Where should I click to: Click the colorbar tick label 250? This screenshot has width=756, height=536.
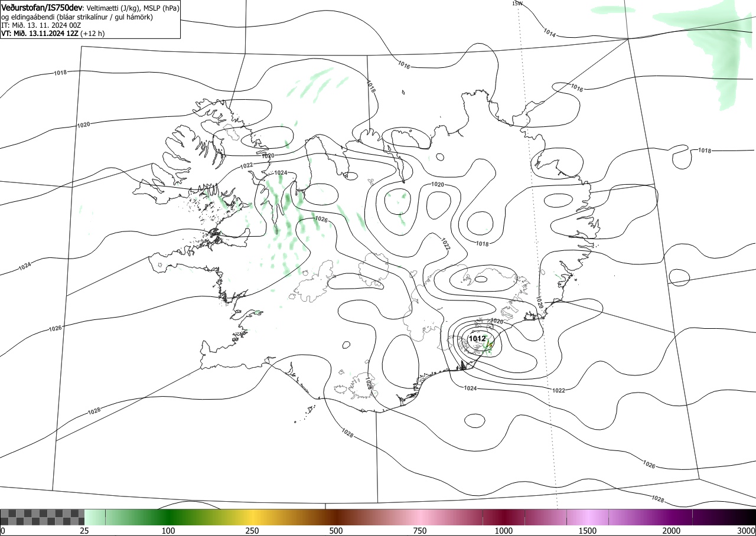(252, 531)
